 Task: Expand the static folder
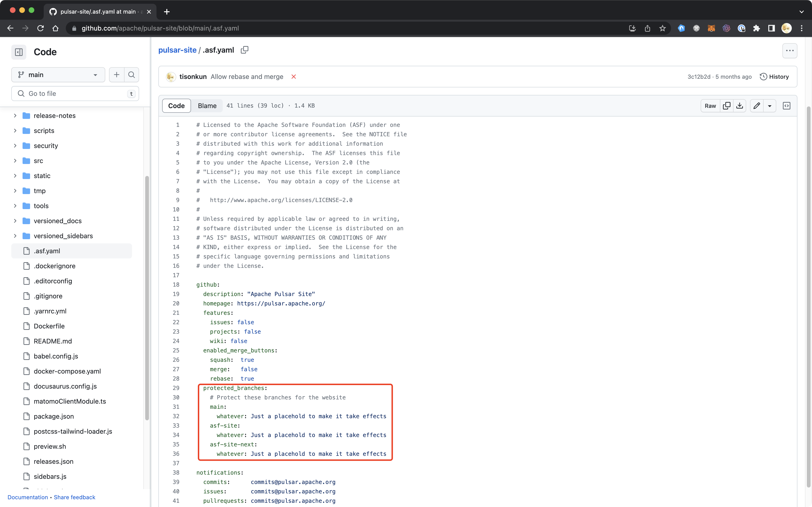(x=15, y=176)
